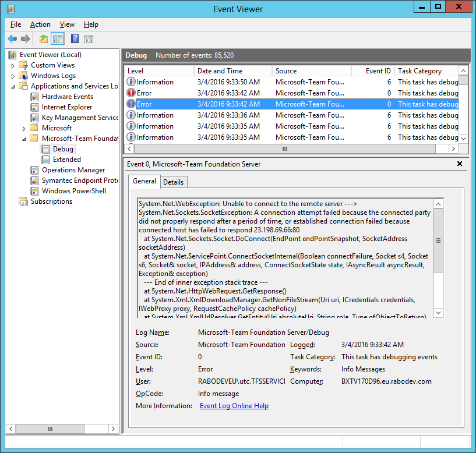
Task: Open the Help menu
Action: [91, 24]
